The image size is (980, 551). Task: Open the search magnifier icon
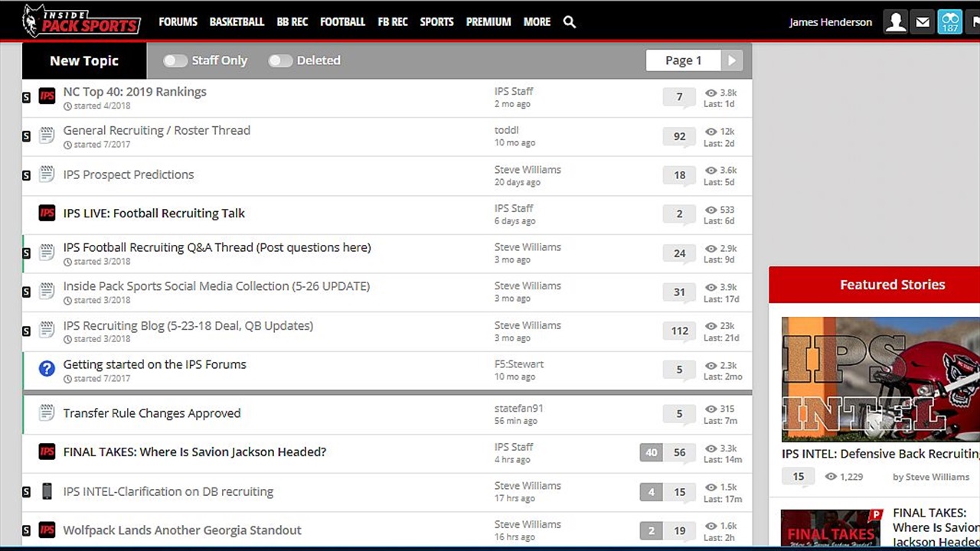[570, 22]
